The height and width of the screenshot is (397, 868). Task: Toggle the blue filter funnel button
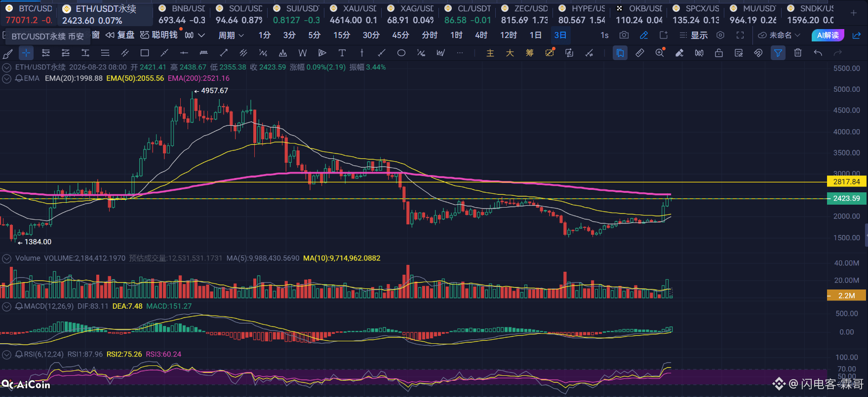[778, 53]
